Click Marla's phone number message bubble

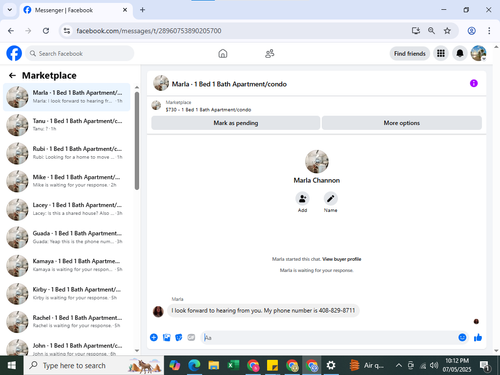tap(263, 311)
